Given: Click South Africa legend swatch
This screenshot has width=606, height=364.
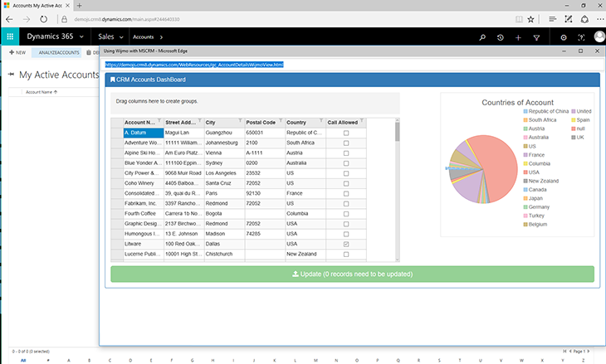Looking at the screenshot, I should [x=525, y=120].
